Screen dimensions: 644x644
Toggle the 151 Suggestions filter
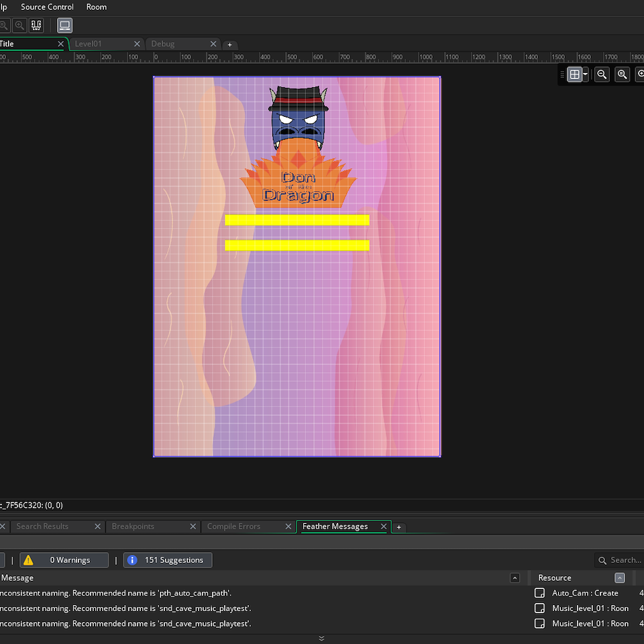168,560
